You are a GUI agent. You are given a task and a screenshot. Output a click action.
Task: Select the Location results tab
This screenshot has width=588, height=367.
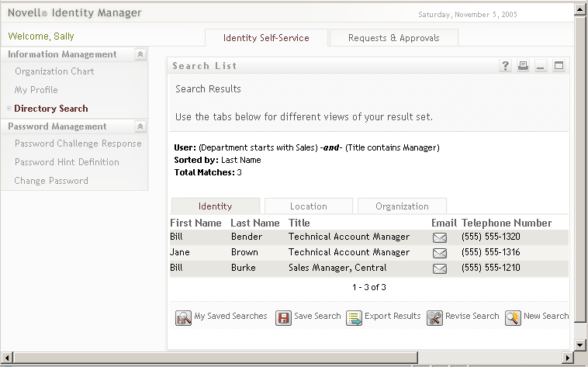[x=308, y=206]
